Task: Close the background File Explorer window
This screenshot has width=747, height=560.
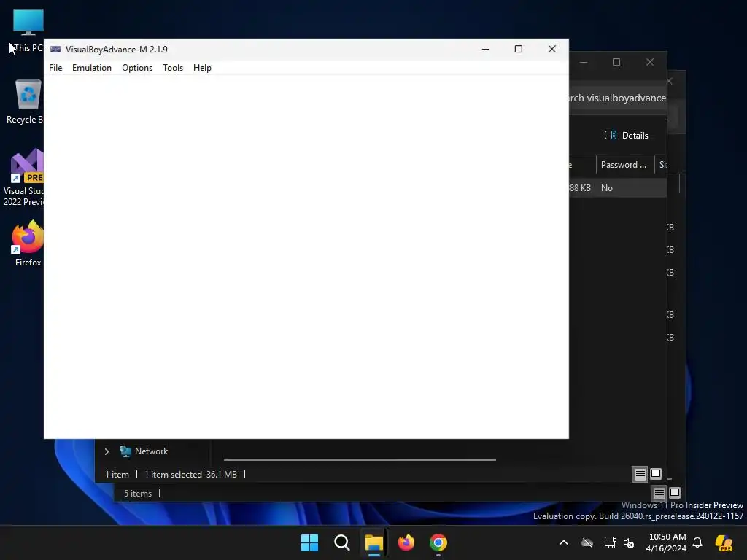Action: tap(650, 63)
